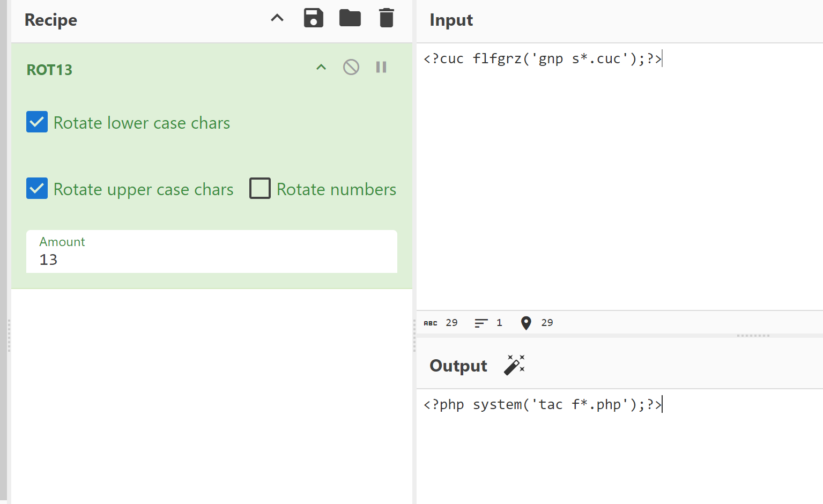Focus the Amount field showing 13

pyautogui.click(x=212, y=252)
